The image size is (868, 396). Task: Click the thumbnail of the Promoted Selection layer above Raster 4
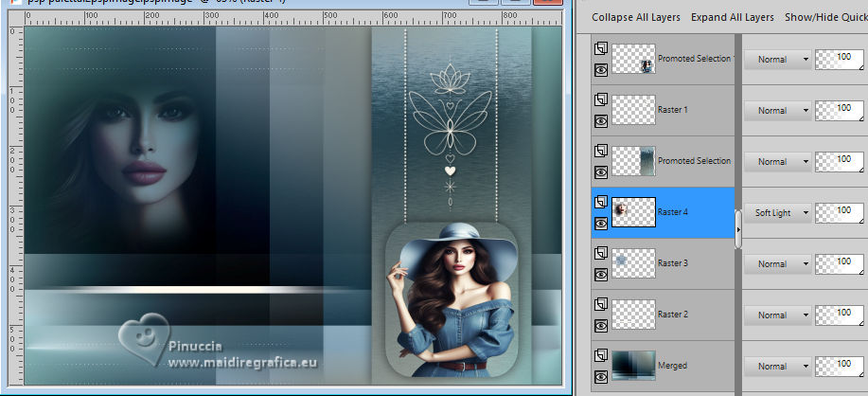633,161
